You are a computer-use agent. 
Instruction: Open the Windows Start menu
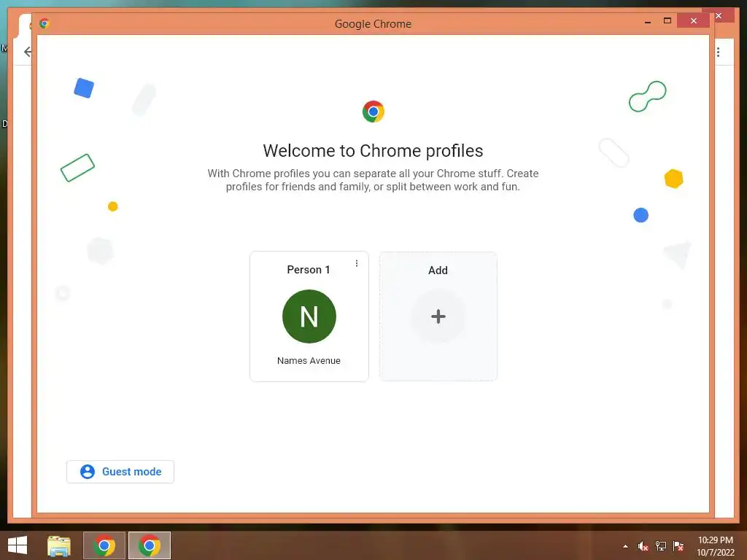click(x=18, y=545)
